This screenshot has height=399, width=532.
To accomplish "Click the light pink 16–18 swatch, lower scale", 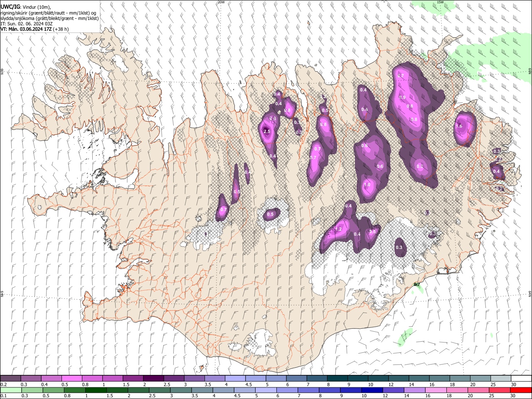I will 435,390.
